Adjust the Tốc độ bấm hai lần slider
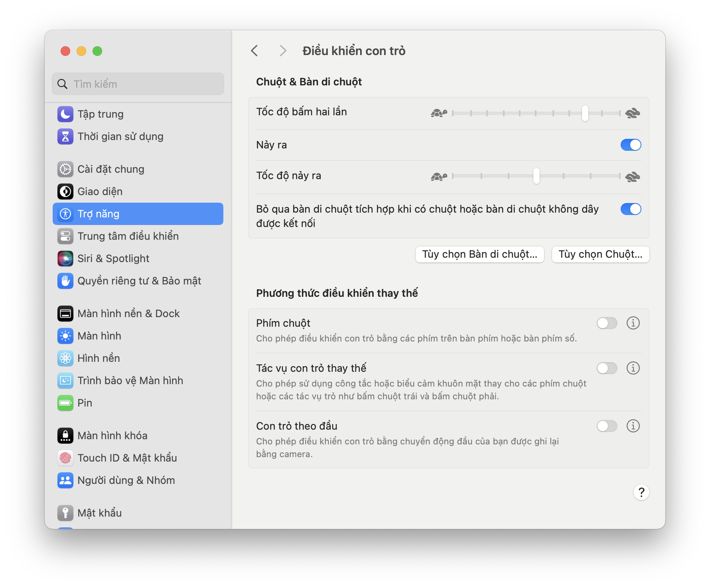Viewport: 710px width, 588px height. [536, 113]
